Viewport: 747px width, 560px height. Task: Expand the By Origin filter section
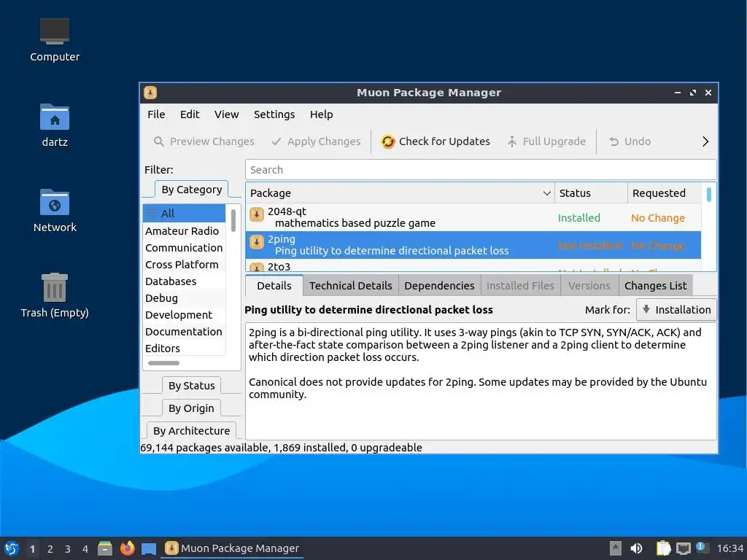192,408
